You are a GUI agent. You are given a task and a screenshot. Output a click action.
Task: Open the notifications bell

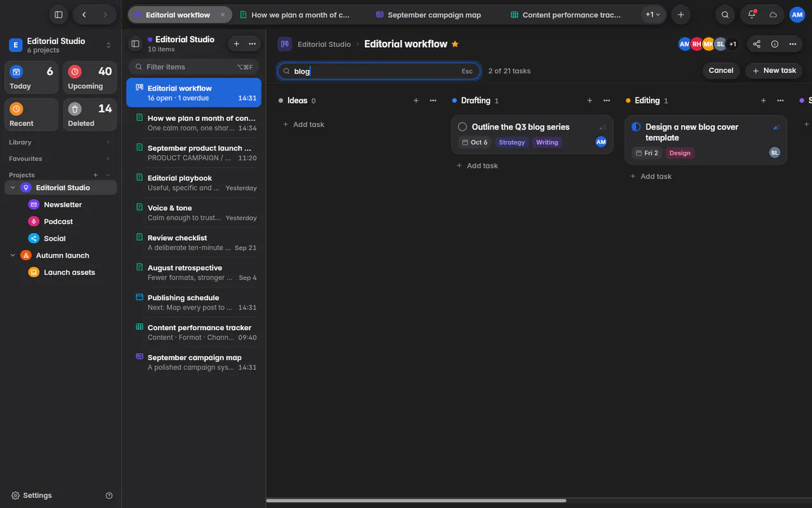click(752, 15)
